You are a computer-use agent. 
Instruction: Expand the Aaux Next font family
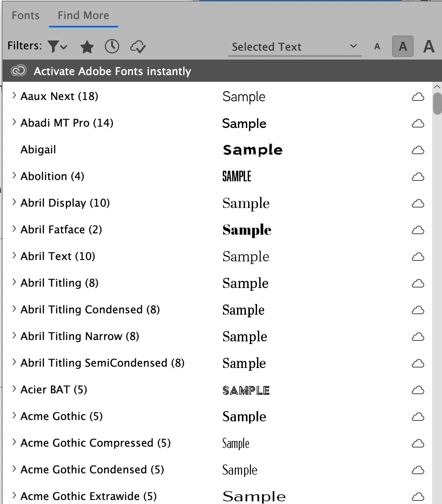pos(14,96)
